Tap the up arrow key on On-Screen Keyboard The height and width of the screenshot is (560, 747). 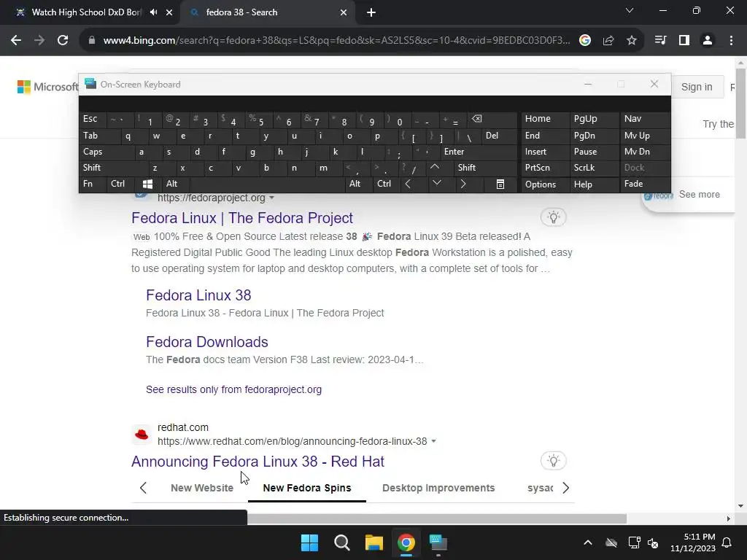point(435,167)
